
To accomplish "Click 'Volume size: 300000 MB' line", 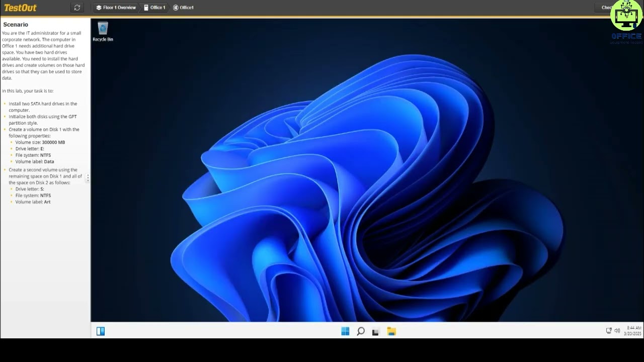I will 40,142.
